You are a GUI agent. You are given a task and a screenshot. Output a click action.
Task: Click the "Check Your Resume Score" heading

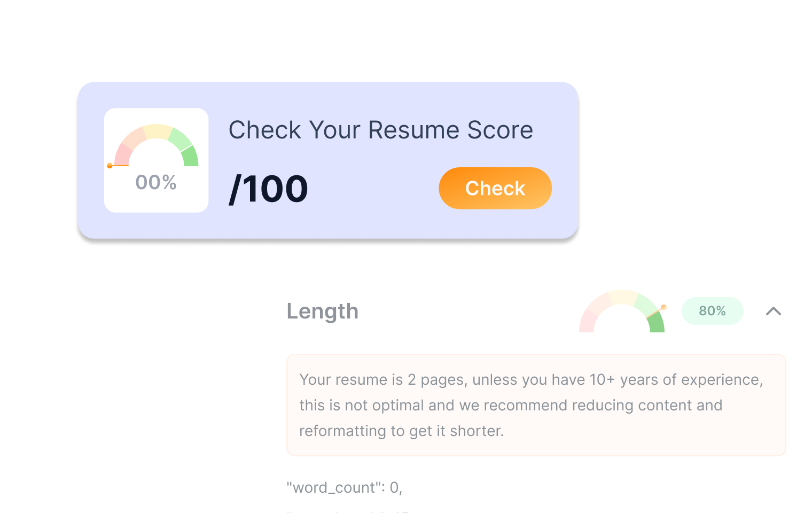(x=381, y=130)
